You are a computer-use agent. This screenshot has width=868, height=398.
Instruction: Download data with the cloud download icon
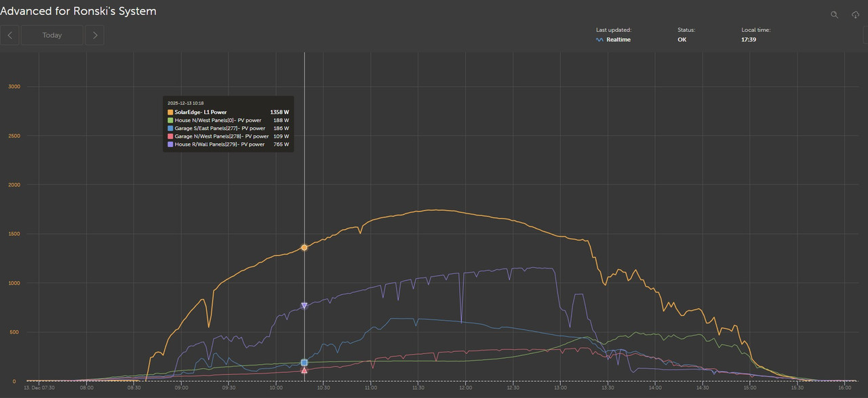(x=856, y=14)
